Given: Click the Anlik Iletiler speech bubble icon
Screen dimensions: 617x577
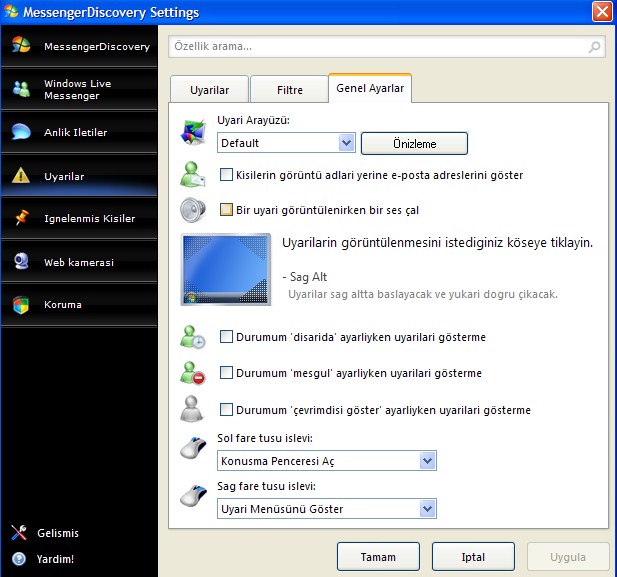Looking at the screenshot, I should (21, 131).
